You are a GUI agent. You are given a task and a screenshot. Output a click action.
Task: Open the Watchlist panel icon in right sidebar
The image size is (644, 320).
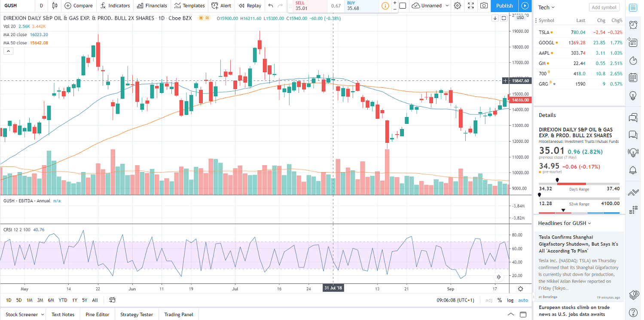pos(633,7)
